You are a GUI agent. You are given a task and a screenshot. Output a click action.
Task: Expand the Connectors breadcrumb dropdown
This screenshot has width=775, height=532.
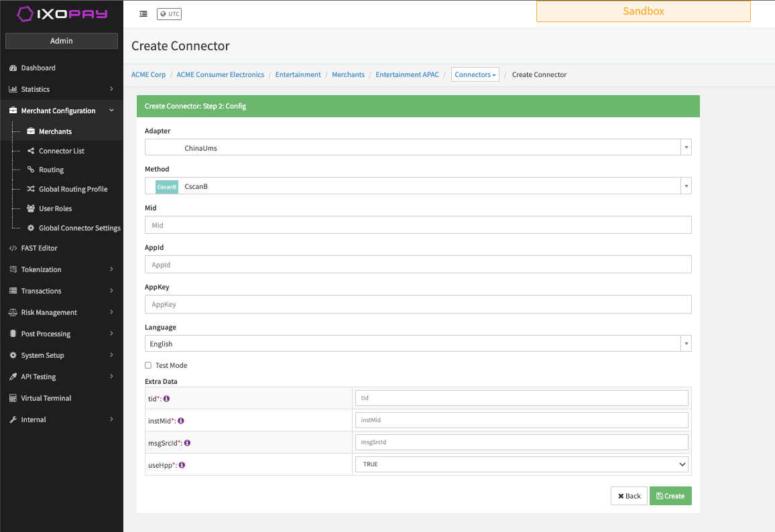pyautogui.click(x=475, y=74)
